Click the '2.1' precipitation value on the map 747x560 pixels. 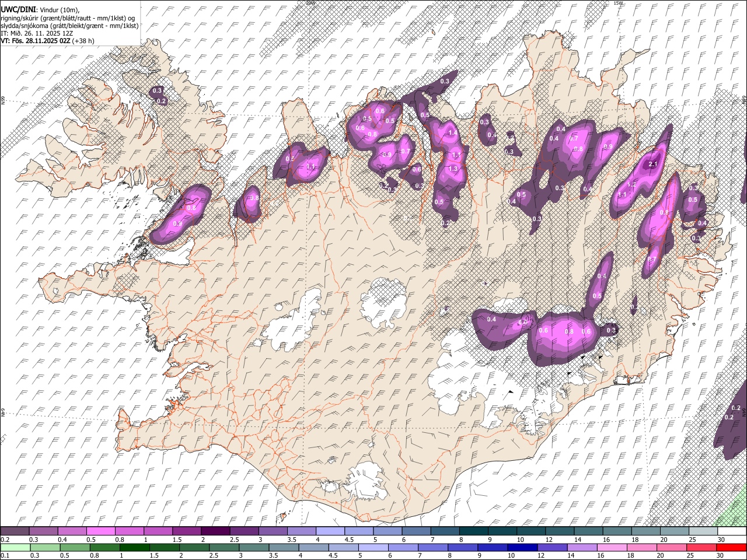(x=654, y=165)
